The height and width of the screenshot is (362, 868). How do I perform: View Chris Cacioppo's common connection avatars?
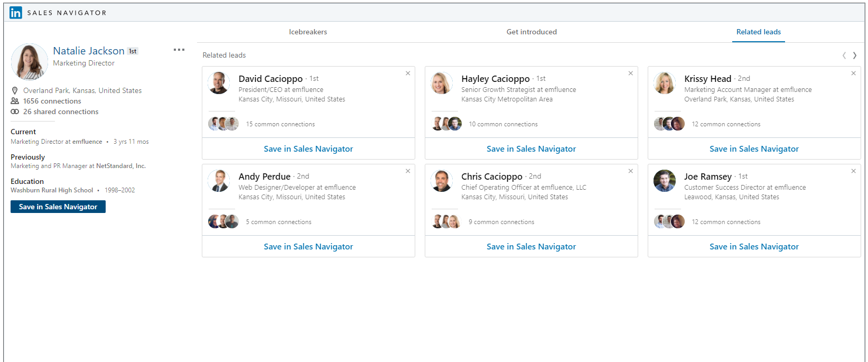pos(447,222)
